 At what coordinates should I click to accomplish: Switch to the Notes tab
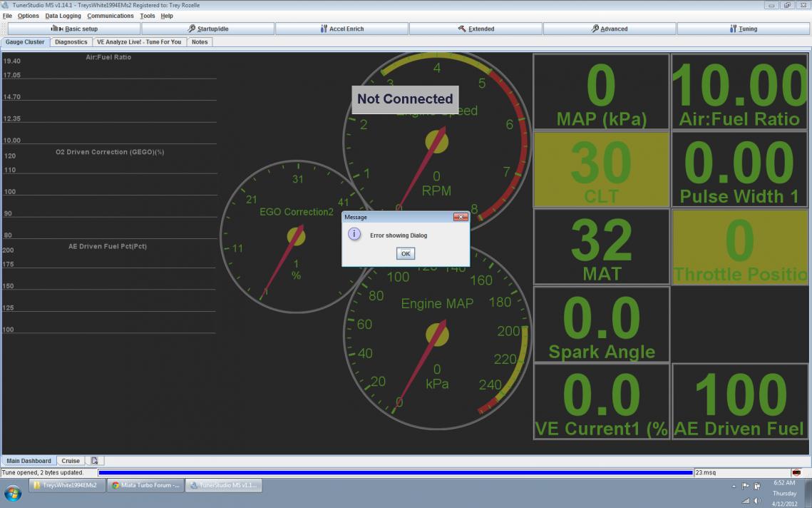200,42
